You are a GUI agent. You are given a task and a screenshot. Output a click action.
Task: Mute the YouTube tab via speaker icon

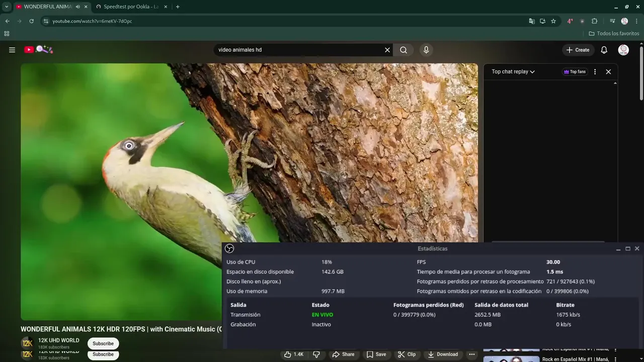[x=77, y=7]
